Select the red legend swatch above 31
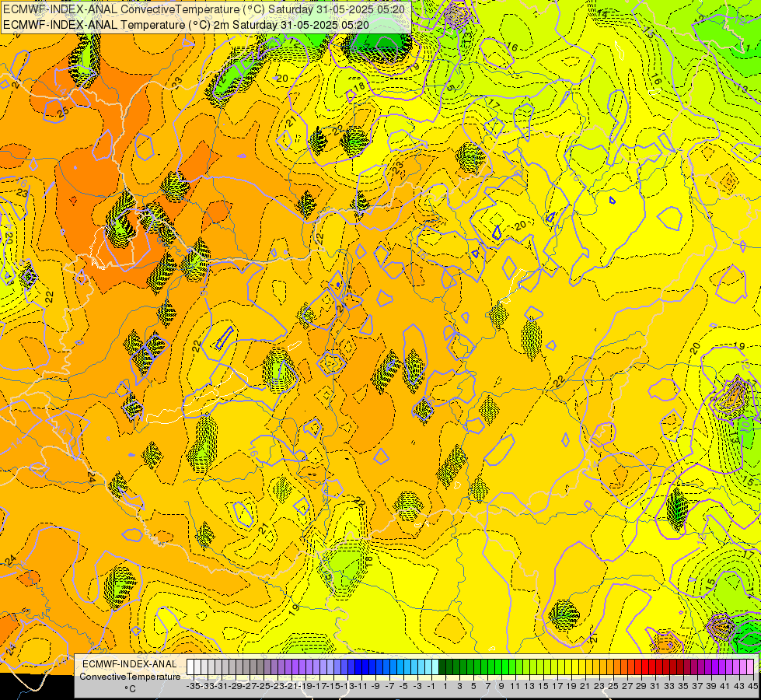 (x=653, y=667)
